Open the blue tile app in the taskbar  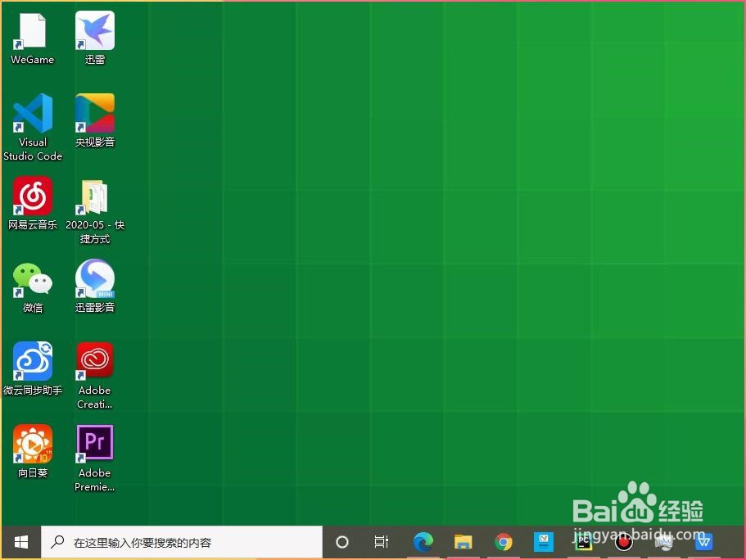point(543,542)
